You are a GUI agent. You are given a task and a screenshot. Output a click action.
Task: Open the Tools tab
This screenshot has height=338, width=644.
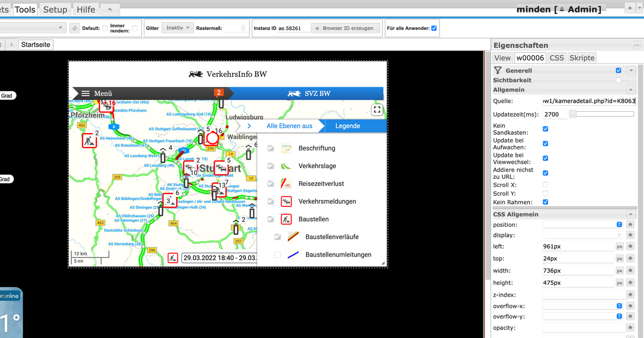[x=25, y=9]
